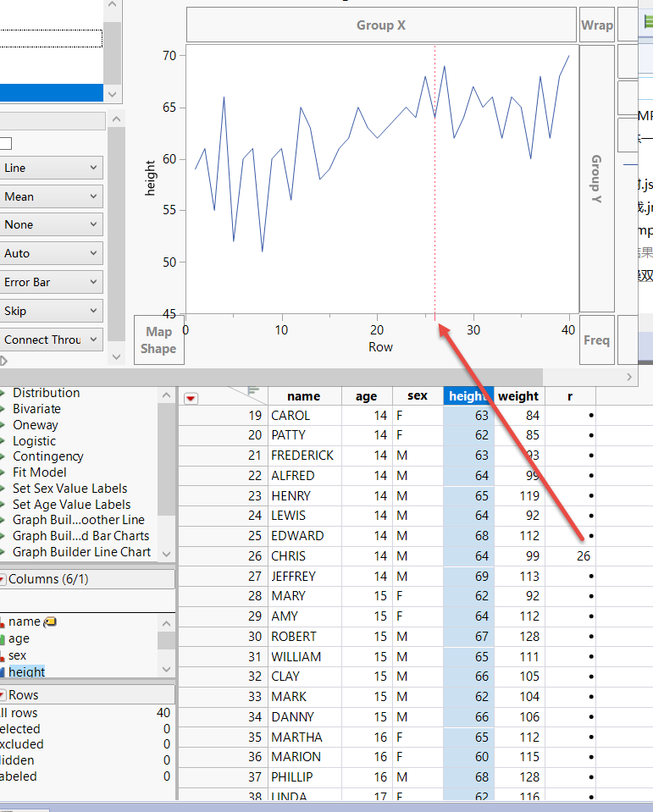Select the age column header
This screenshot has width=653, height=812.
[367, 396]
